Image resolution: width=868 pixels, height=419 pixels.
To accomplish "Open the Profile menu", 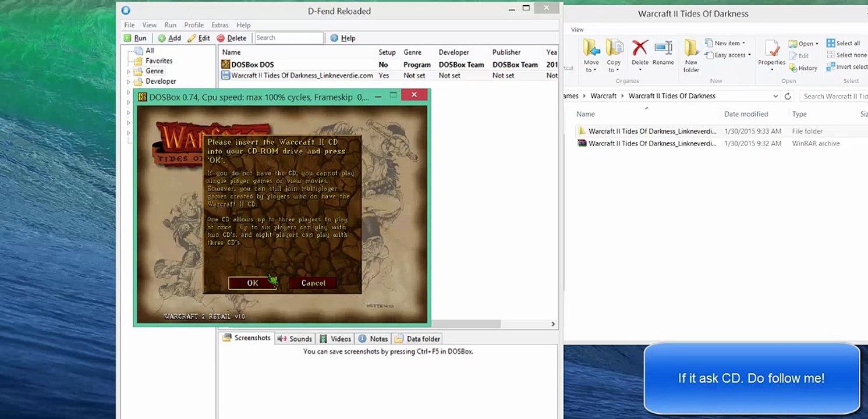I will point(194,25).
